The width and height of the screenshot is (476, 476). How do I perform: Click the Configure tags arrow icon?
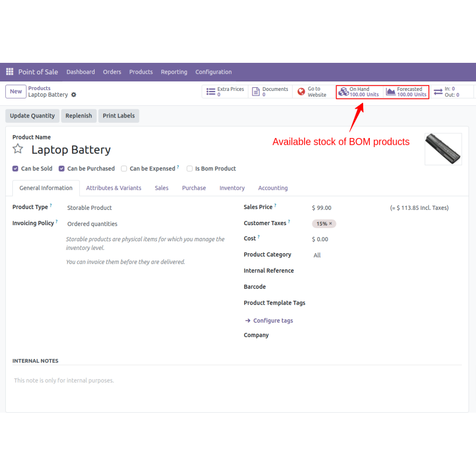click(x=248, y=320)
